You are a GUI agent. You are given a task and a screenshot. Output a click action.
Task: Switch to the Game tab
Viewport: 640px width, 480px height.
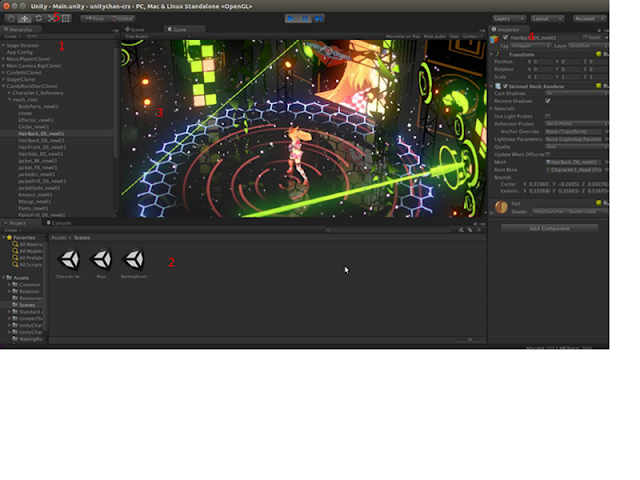[180, 29]
